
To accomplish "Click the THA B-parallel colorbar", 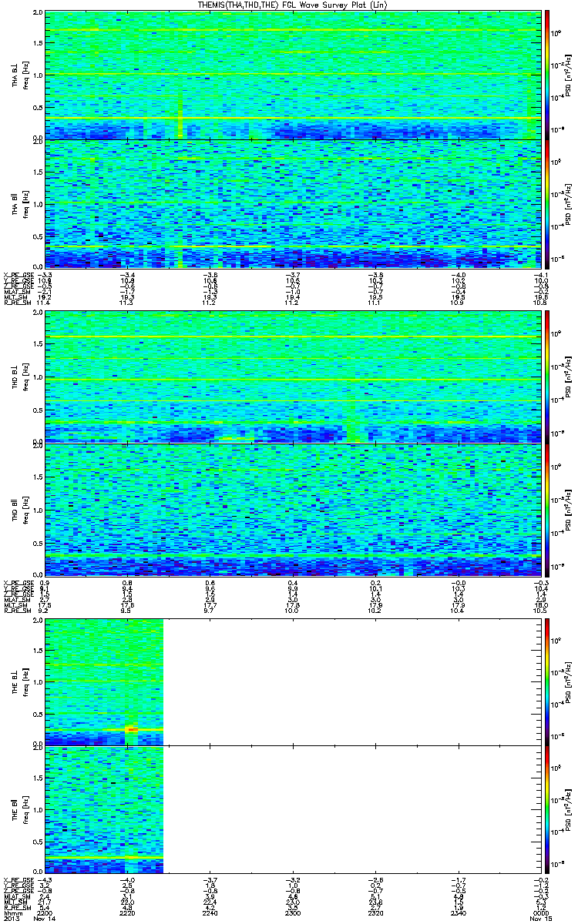I will pos(547,203).
